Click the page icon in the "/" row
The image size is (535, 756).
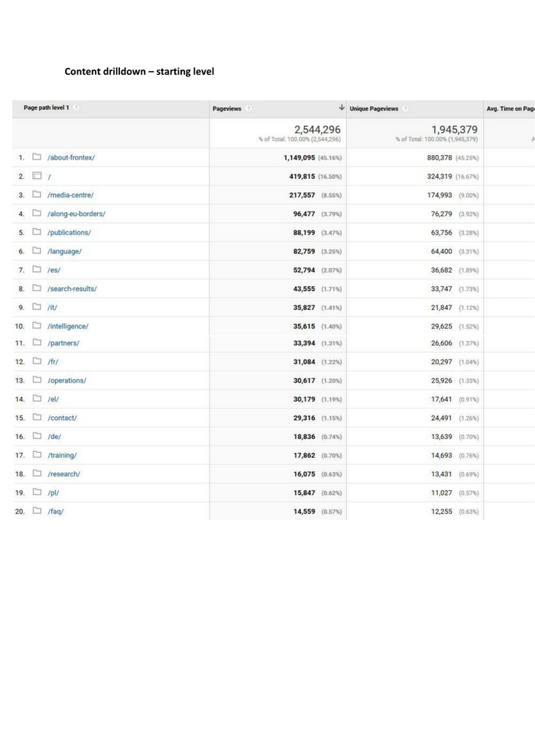coord(37,176)
